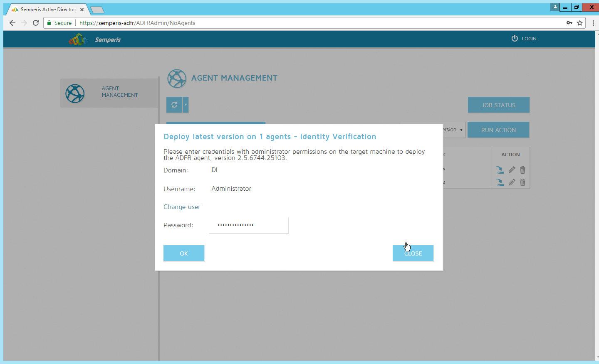Click the browser forward arrow
This screenshot has height=364, width=599.
24,23
